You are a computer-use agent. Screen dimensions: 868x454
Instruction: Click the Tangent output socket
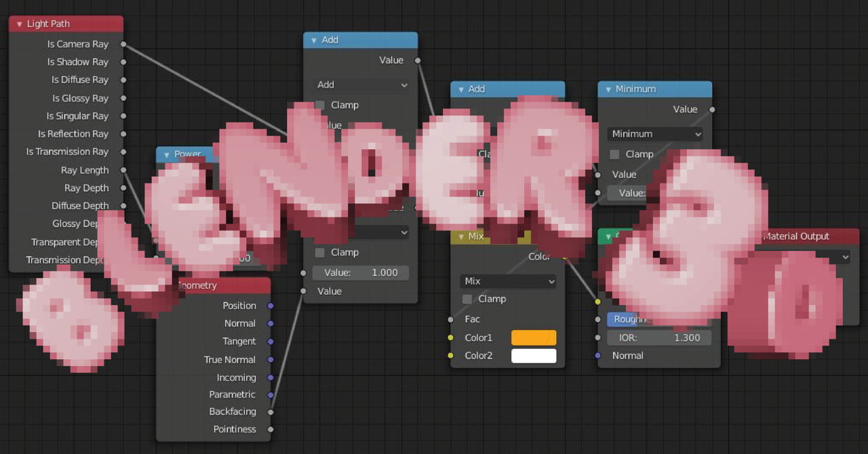[x=271, y=342]
